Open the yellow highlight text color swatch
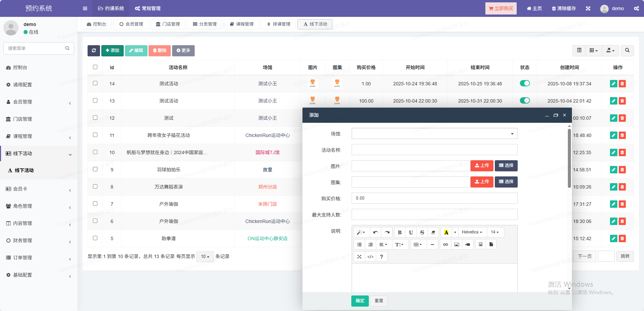The height and width of the screenshot is (311, 644). 446,232
